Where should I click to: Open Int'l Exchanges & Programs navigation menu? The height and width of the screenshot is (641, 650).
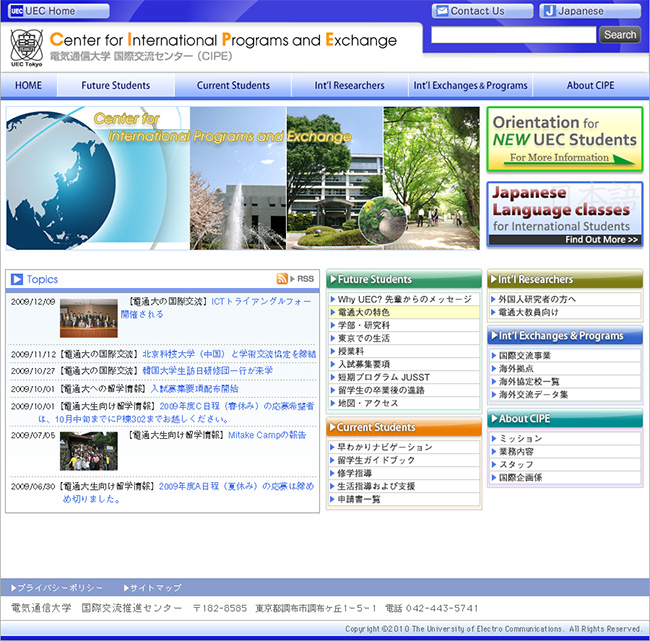[471, 85]
